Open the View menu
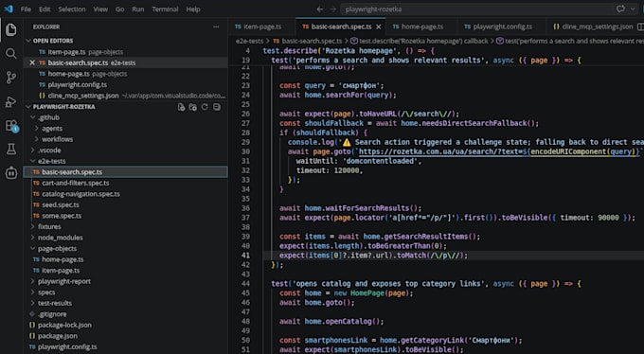Screen dimensions: 644x354 click(100, 9)
